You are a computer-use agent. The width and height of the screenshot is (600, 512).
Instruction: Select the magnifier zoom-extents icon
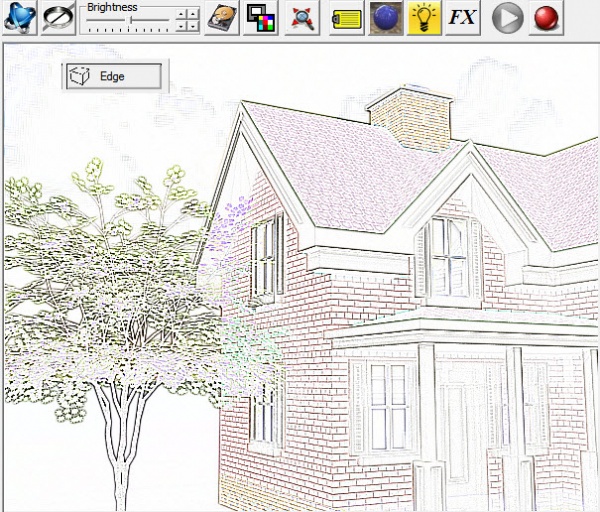(303, 18)
